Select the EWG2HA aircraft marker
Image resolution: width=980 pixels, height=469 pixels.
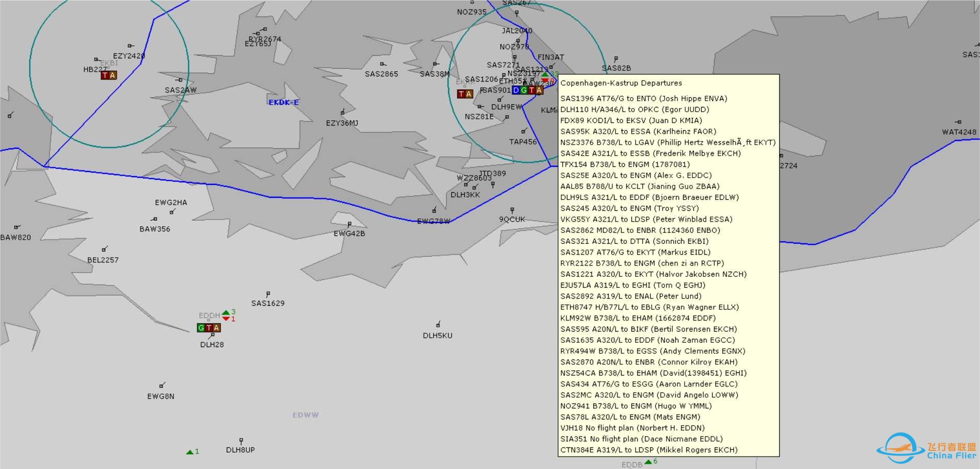[x=172, y=211]
